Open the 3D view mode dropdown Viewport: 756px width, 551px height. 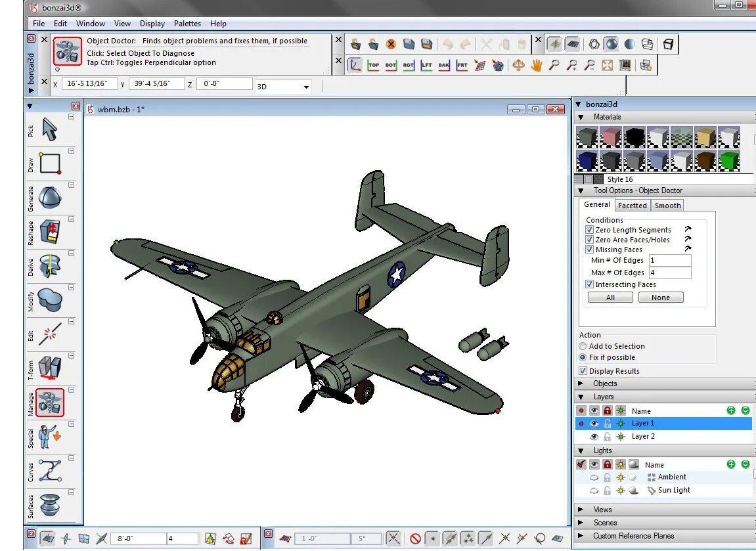306,87
